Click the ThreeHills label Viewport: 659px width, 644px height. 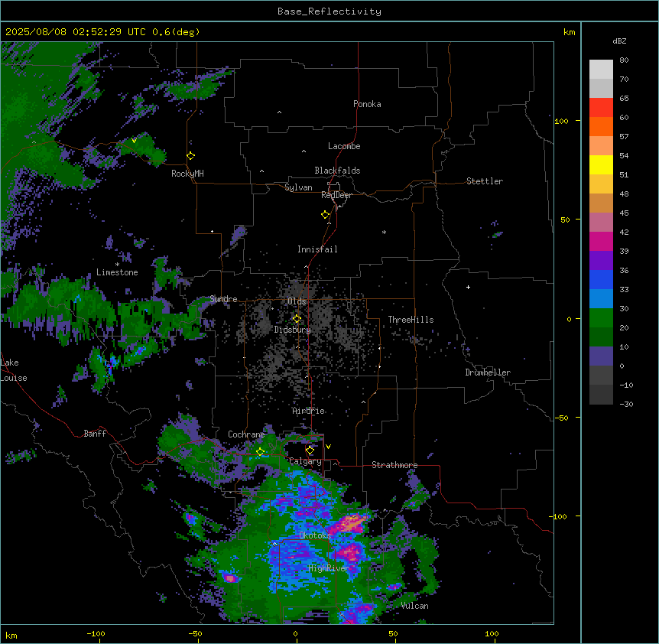pos(411,320)
